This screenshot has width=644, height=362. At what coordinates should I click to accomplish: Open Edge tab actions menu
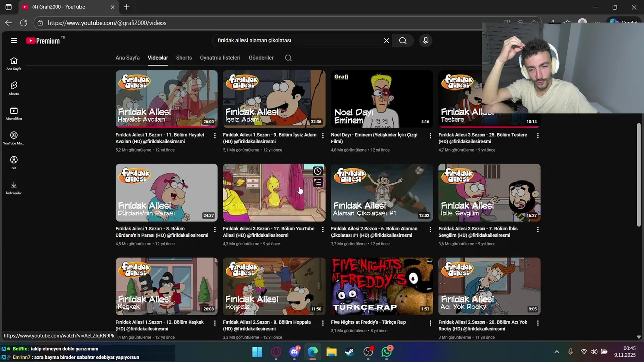[x=9, y=7]
